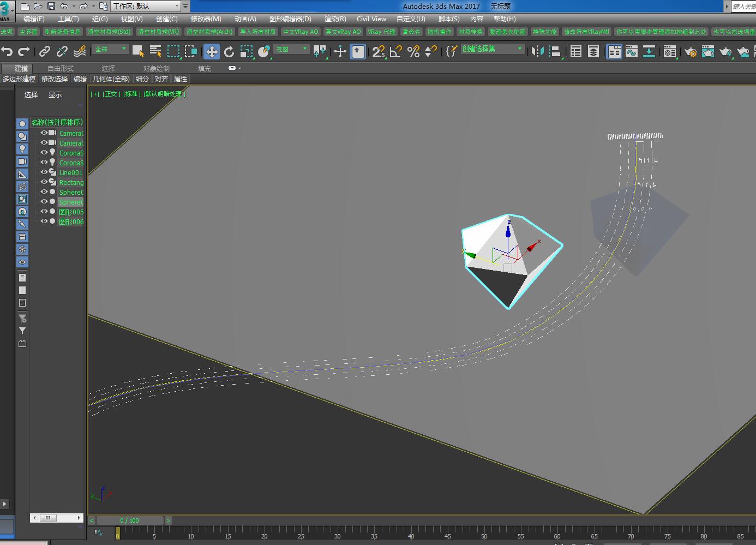
Task: Step time slider to the next frame
Action: (x=169, y=520)
